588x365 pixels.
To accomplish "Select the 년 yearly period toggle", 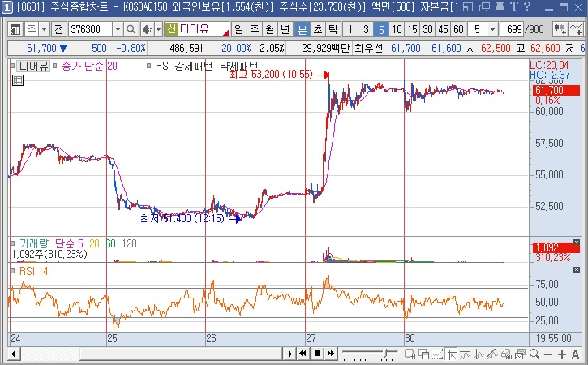I will (285, 29).
